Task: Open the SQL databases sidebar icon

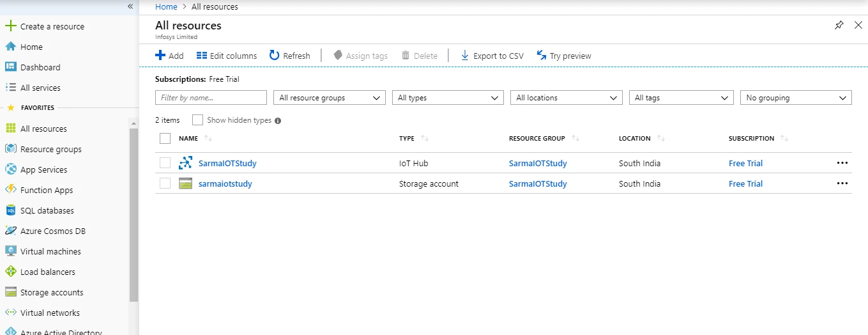Action: point(10,210)
